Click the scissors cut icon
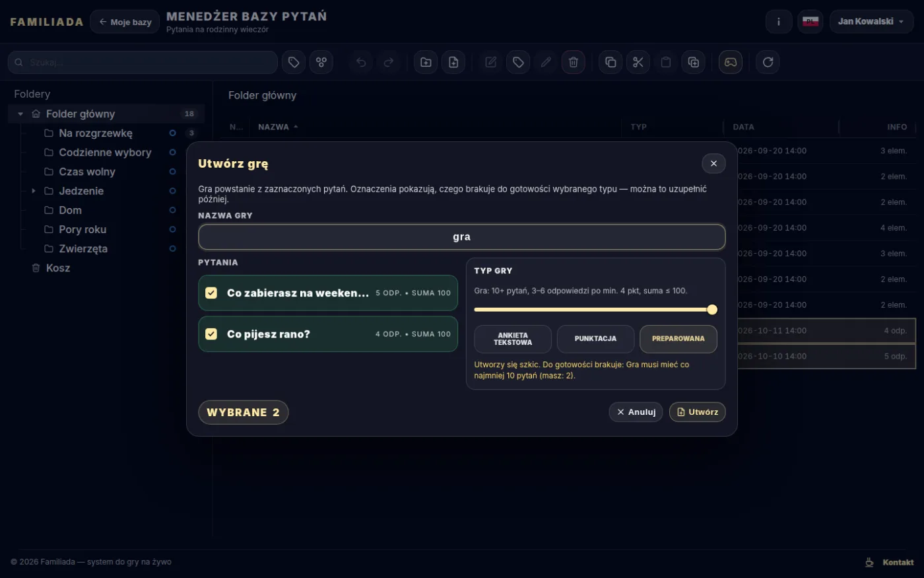Screen dimensions: 924x578 (x=638, y=62)
